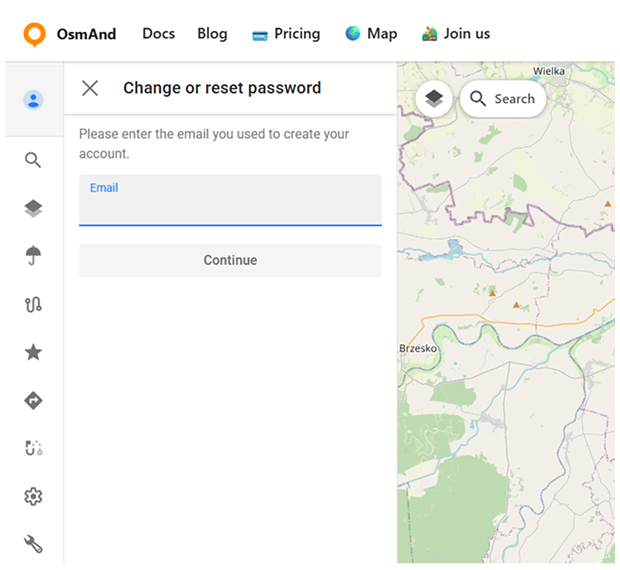Viewport: 620px width, 570px height.
Task: Open the weather umbrella icon
Action: click(x=33, y=256)
